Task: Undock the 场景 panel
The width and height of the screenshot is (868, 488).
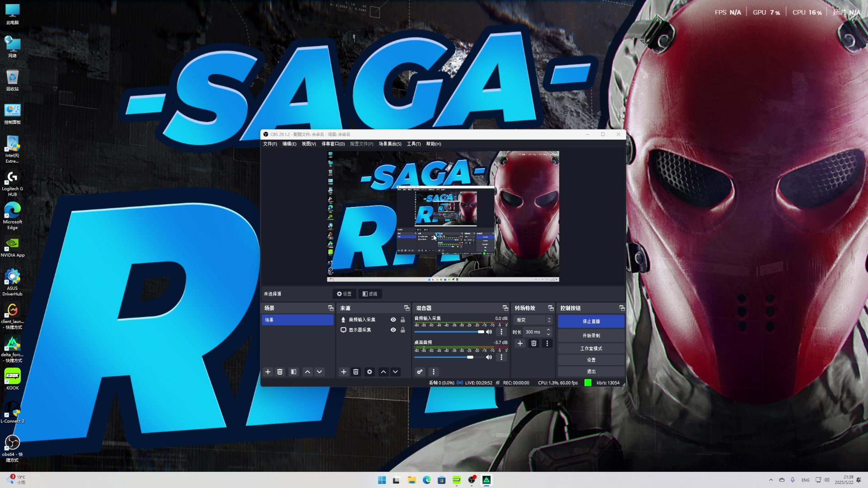Action: (x=330, y=308)
